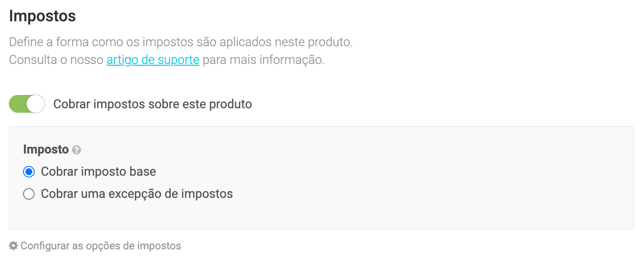Click the "Cobrar impostos sobre este produto" label
Screen dimensions: 644x260
[153, 104]
